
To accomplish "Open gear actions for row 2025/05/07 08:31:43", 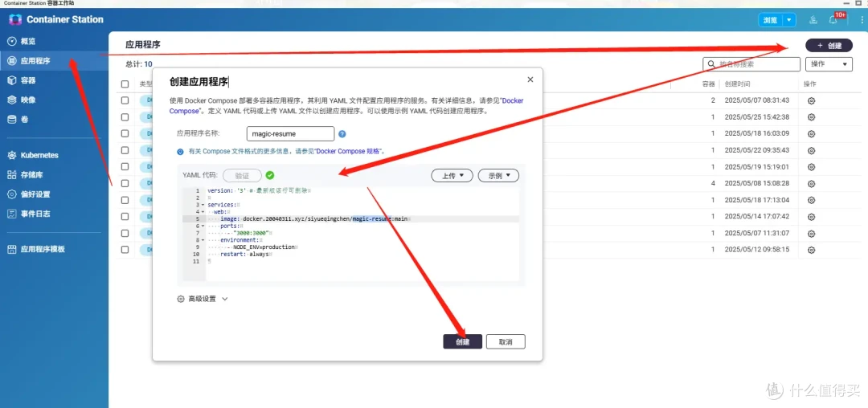I will click(x=811, y=100).
